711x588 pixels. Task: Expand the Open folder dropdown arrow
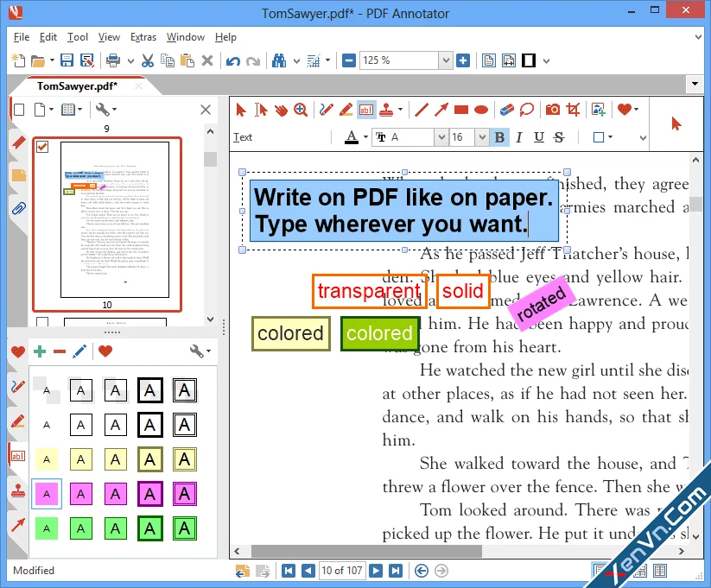52,60
